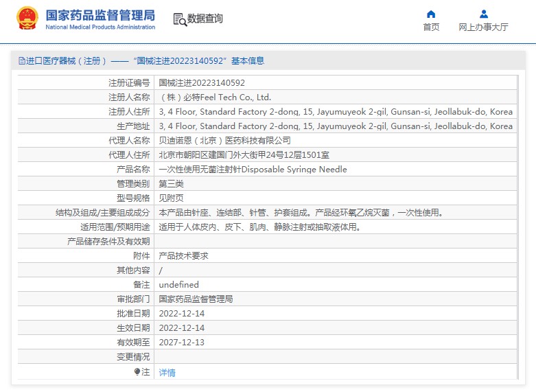Click the 生效日期 date 2022-12-14
This screenshot has height=392, width=536.
pyautogui.click(x=181, y=327)
